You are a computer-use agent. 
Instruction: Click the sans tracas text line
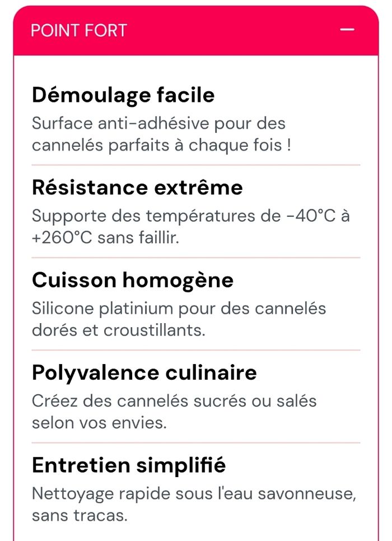(80, 515)
